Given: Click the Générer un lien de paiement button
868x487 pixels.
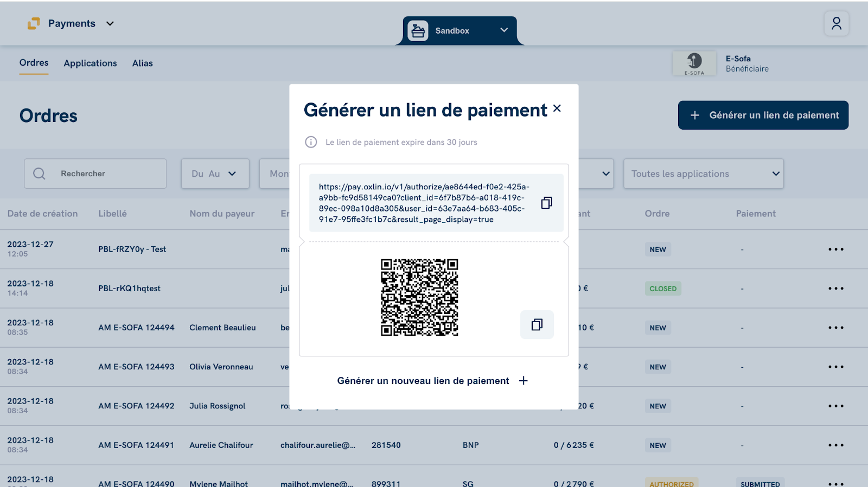Looking at the screenshot, I should 763,115.
